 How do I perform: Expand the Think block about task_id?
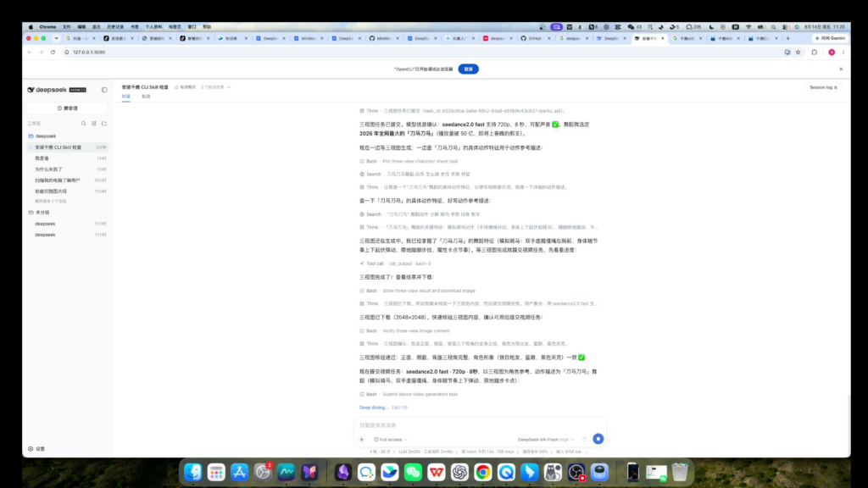click(462, 111)
